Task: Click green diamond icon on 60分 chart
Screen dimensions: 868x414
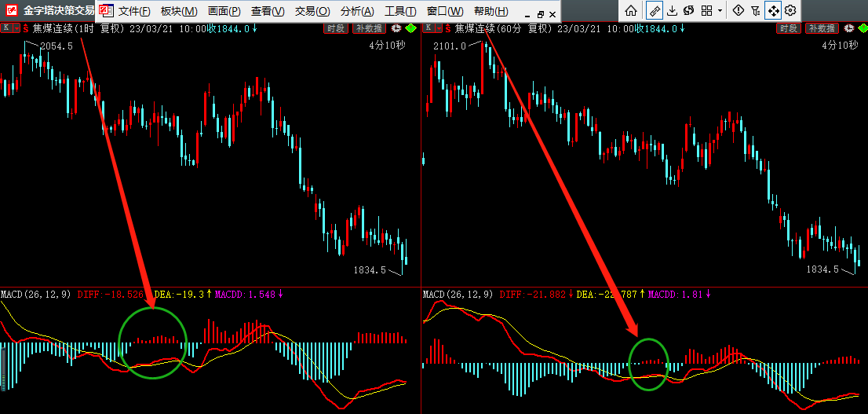Action: (862, 28)
